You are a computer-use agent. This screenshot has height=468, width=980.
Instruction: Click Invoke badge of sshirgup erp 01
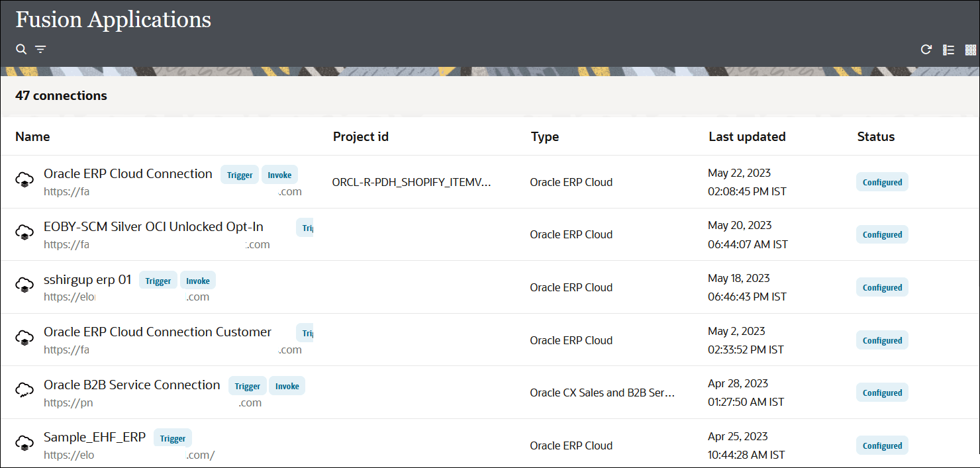pyautogui.click(x=198, y=281)
